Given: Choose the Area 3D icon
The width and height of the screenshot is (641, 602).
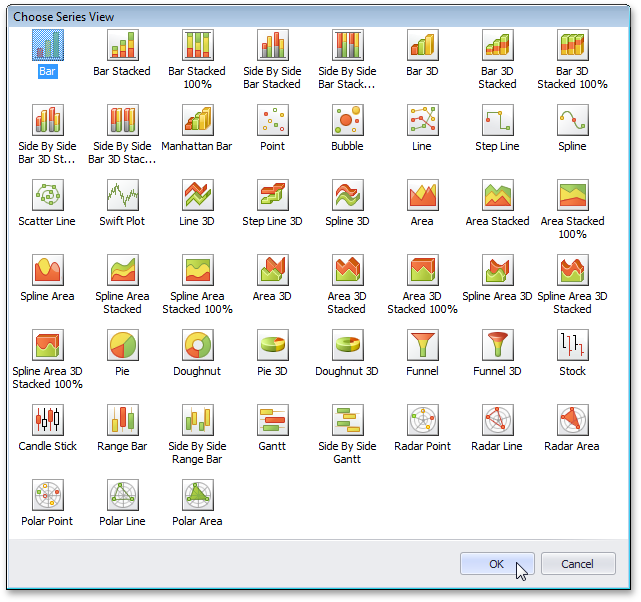Looking at the screenshot, I should click(x=273, y=270).
